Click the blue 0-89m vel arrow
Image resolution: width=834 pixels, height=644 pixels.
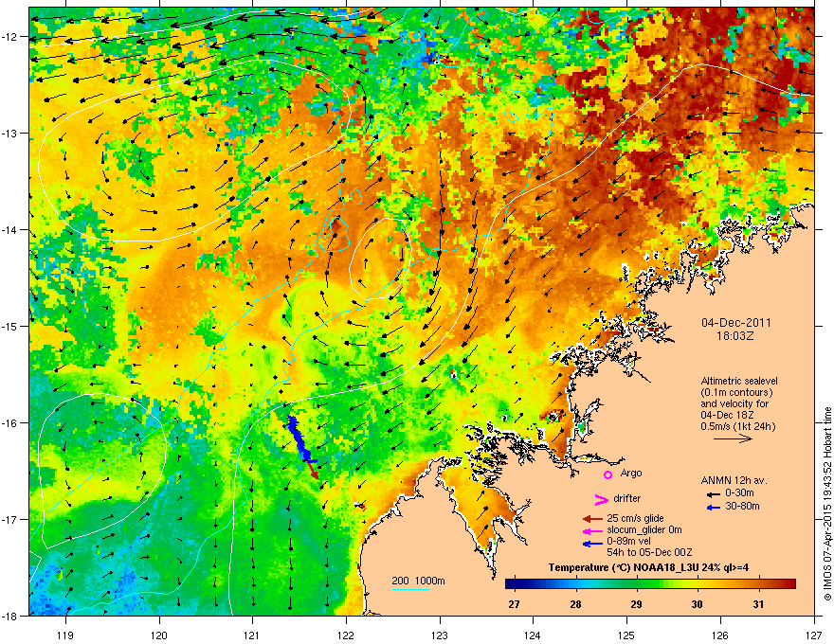tap(592, 544)
